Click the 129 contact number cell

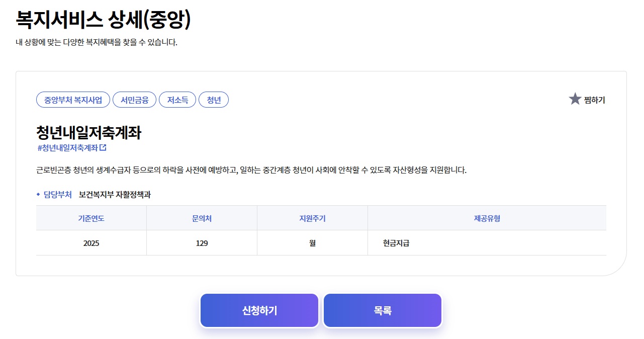(201, 242)
